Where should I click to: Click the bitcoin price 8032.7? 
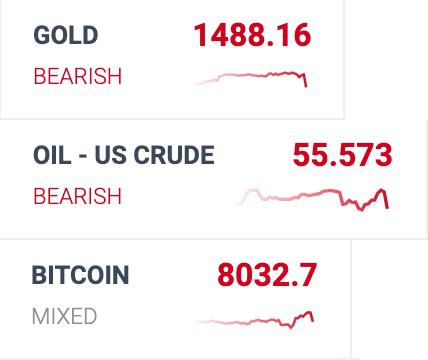[267, 275]
